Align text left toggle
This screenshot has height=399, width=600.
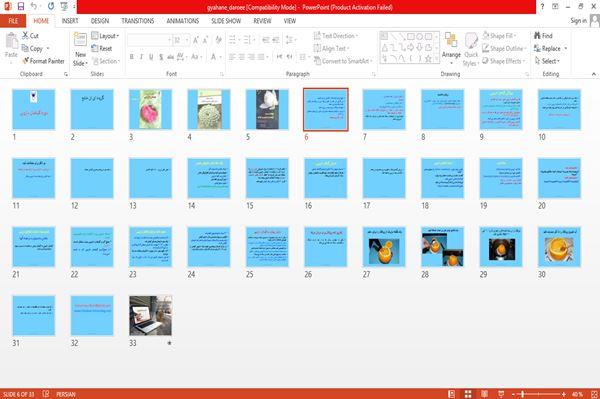click(232, 57)
